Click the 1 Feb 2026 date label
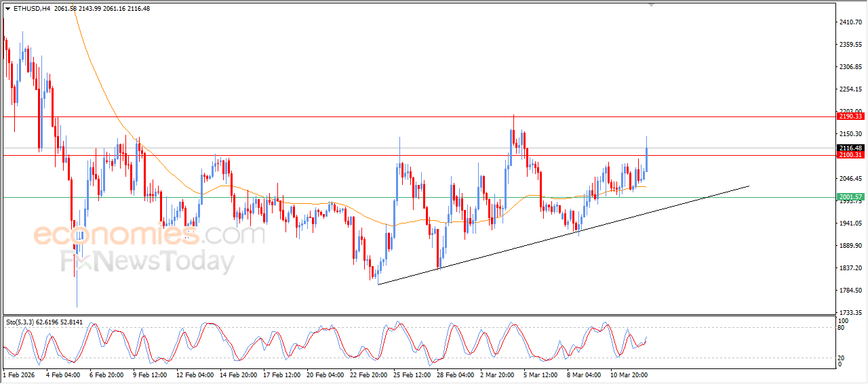 pyautogui.click(x=18, y=375)
